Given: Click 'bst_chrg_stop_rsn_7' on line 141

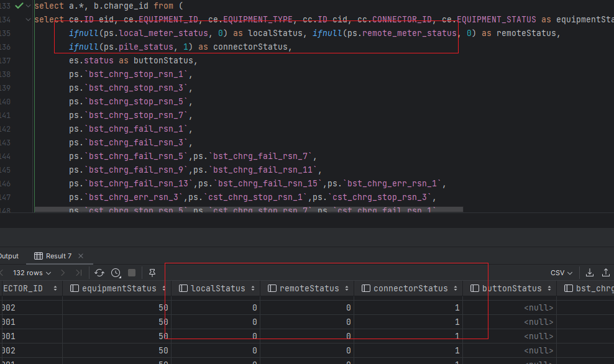Looking at the screenshot, I should coord(136,116).
